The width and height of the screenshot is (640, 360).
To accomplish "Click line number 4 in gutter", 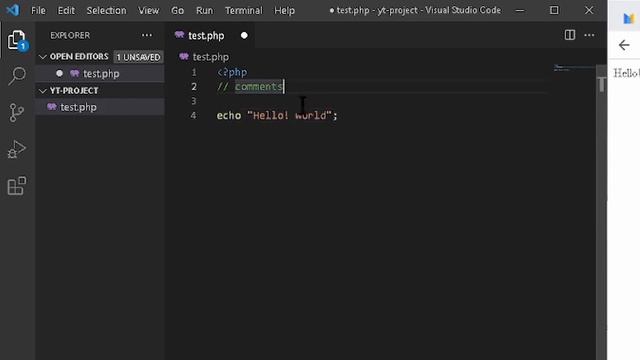I will 194,116.
